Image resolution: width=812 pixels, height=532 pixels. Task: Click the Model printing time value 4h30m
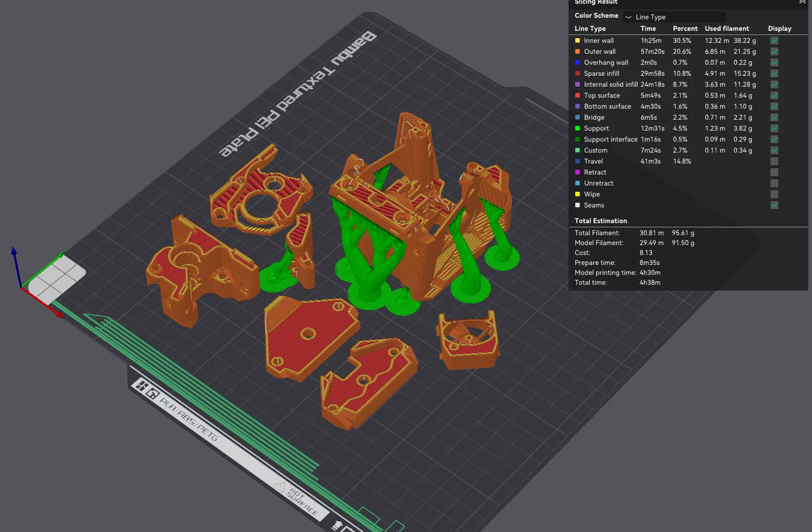(x=650, y=272)
